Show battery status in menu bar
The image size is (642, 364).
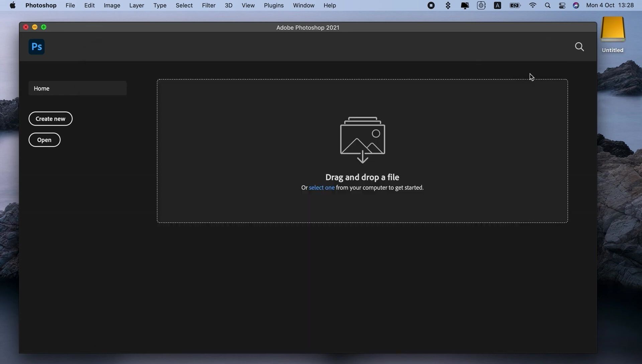515,5
